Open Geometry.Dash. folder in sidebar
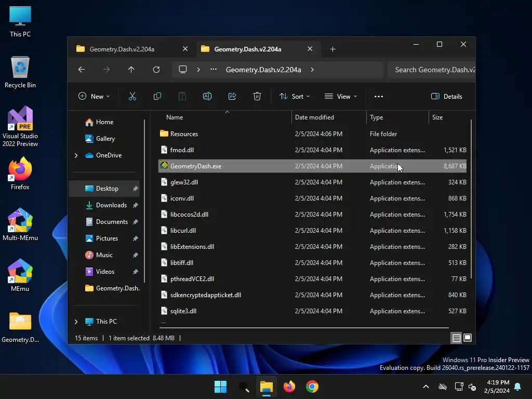532x399 pixels. [x=112, y=288]
